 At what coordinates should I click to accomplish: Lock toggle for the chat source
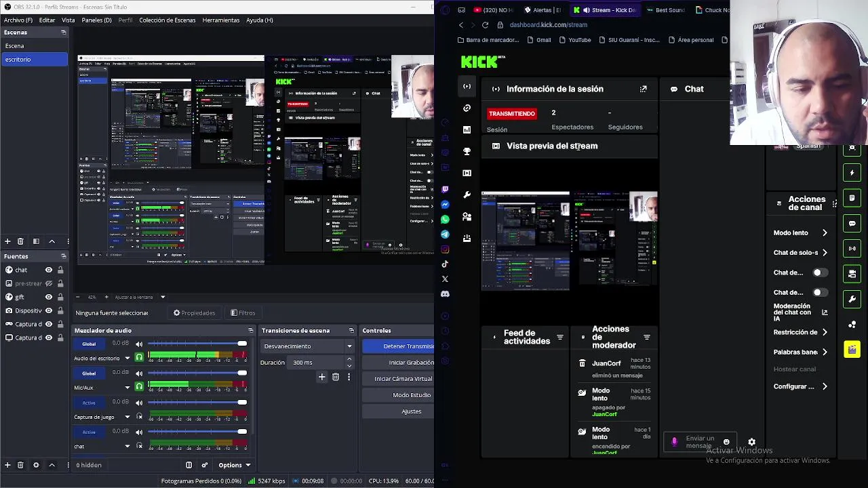click(x=60, y=270)
